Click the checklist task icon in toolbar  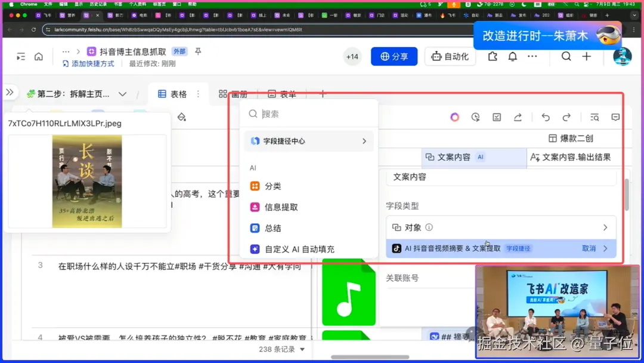click(x=497, y=117)
